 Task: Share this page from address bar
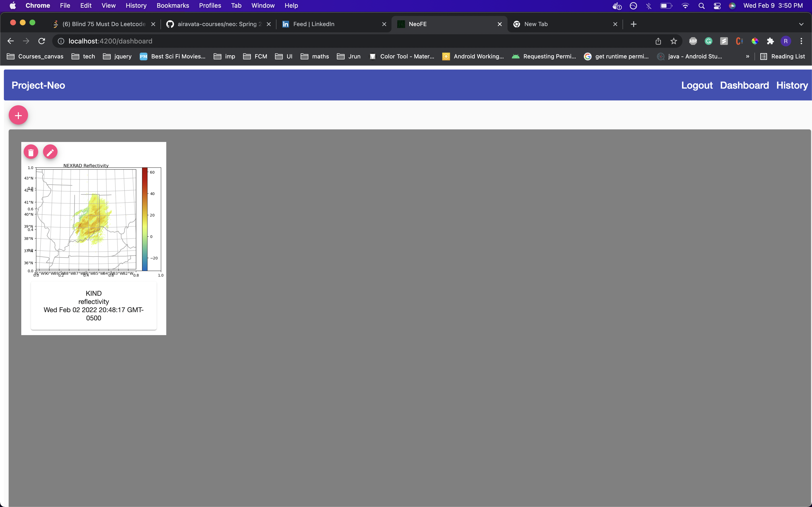click(x=658, y=41)
